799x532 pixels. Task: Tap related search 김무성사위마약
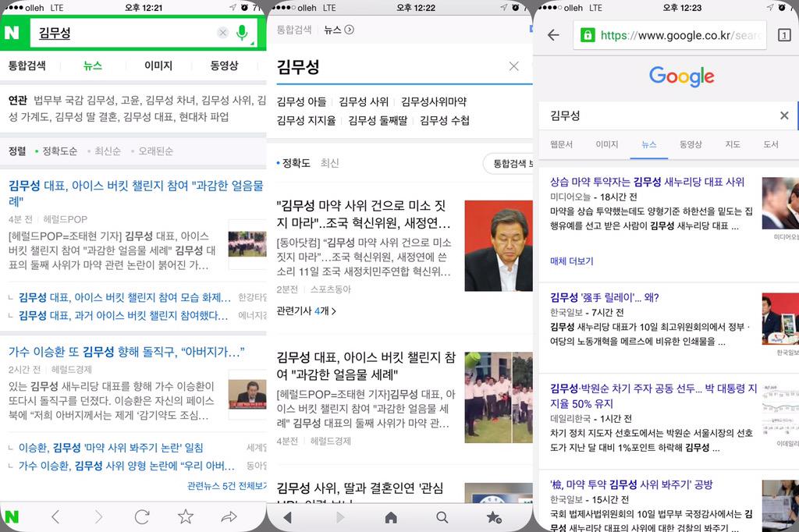click(x=434, y=102)
